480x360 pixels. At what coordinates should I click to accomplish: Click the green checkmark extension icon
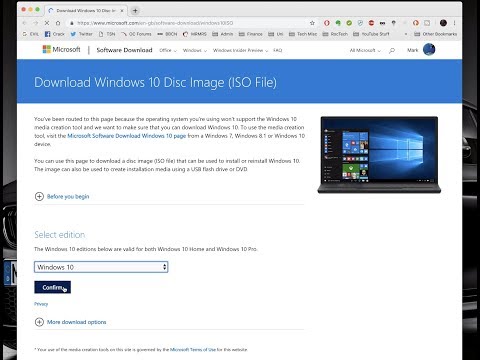pos(349,23)
